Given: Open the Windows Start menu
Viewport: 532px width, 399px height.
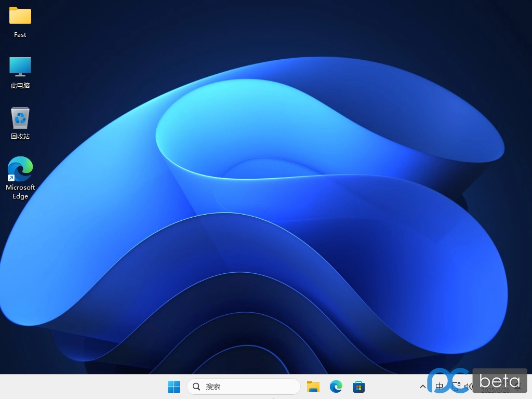Looking at the screenshot, I should (x=174, y=387).
